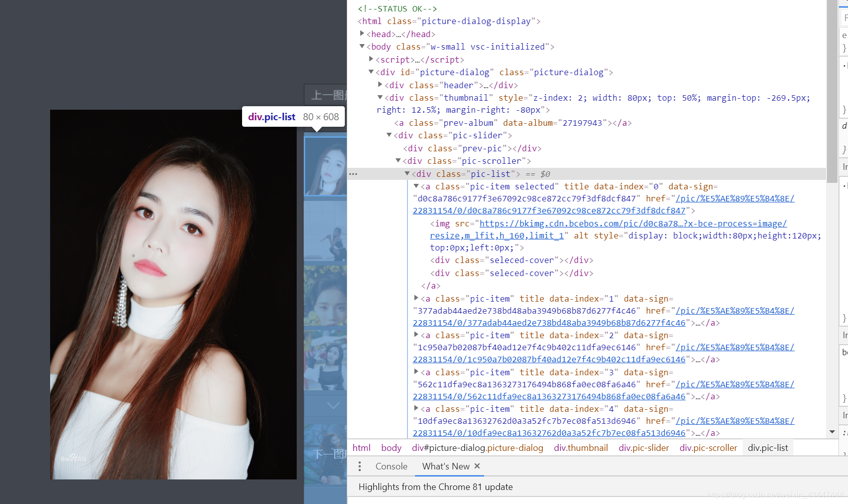Click the third thumbnail in the strip
848x504 pixels.
coord(325,296)
